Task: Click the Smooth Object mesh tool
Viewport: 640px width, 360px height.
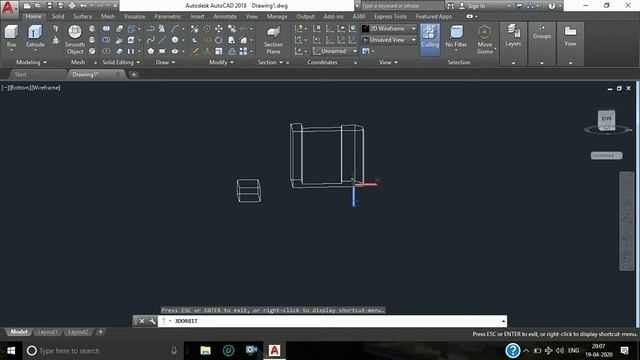Action: (x=75, y=40)
